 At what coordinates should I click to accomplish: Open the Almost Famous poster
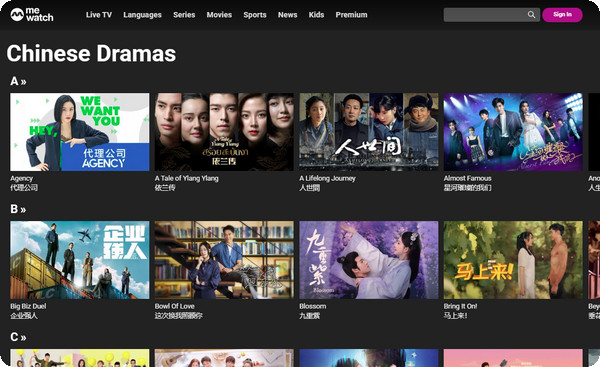pyautogui.click(x=513, y=132)
